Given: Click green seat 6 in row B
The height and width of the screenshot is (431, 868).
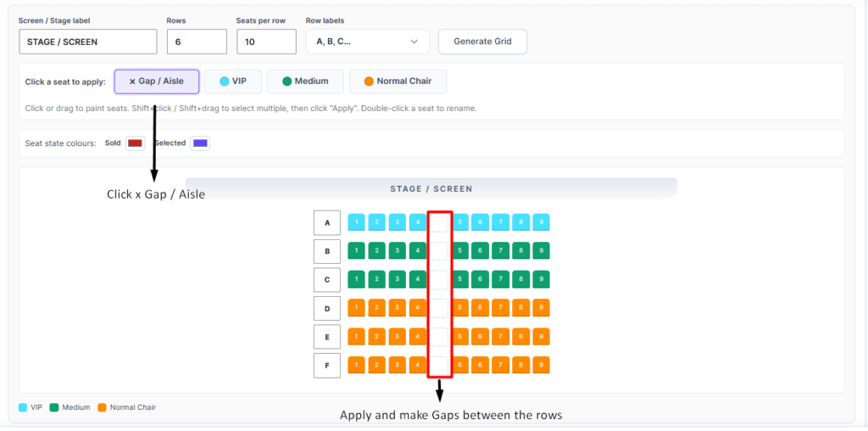Looking at the screenshot, I should tap(480, 251).
